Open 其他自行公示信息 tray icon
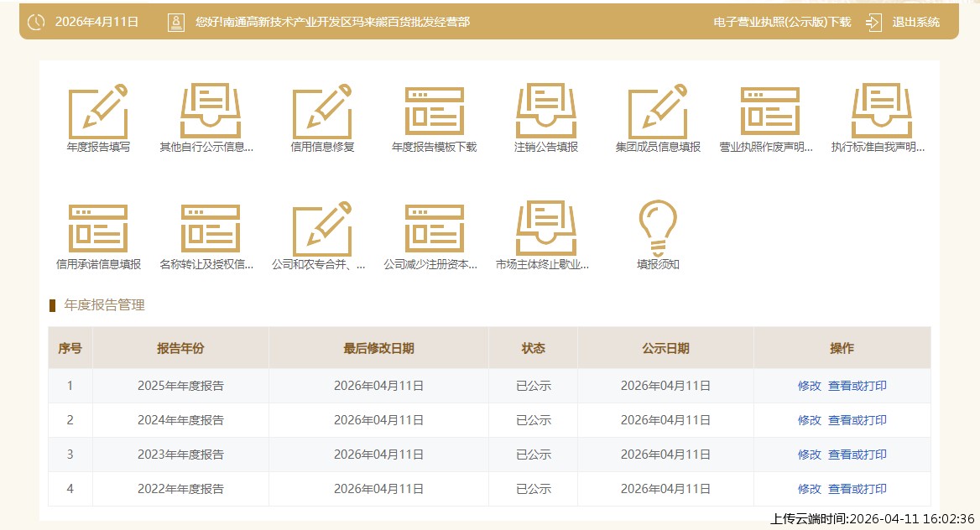The height and width of the screenshot is (530, 980). tap(211, 112)
